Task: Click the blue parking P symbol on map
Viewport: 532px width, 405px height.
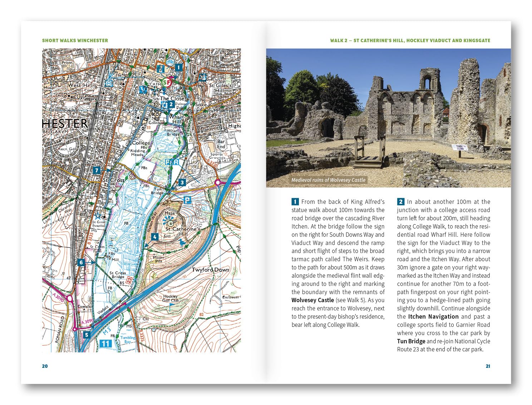Action: click(187, 200)
